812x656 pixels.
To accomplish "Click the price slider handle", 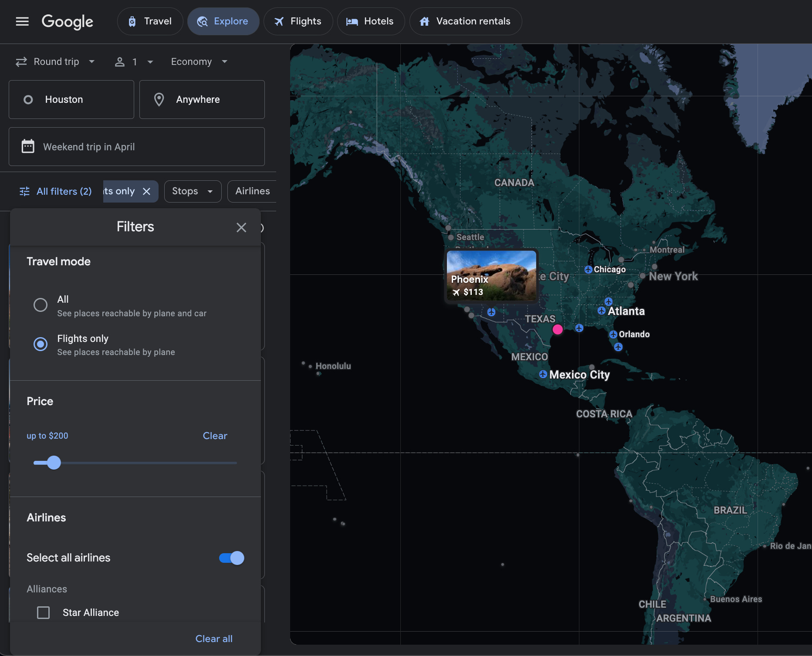I will [54, 463].
